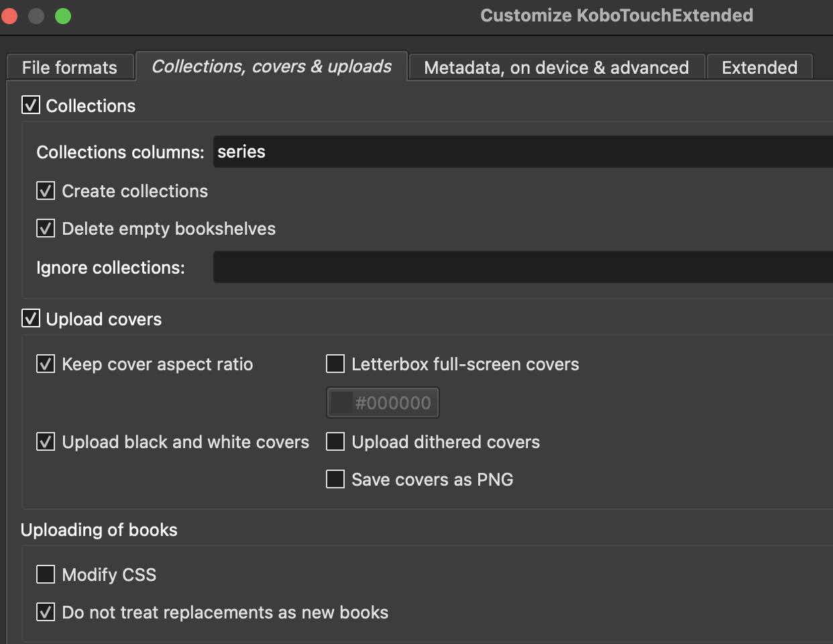This screenshot has width=833, height=644.
Task: Uncheck the Upload covers group checkbox
Action: tap(31, 319)
